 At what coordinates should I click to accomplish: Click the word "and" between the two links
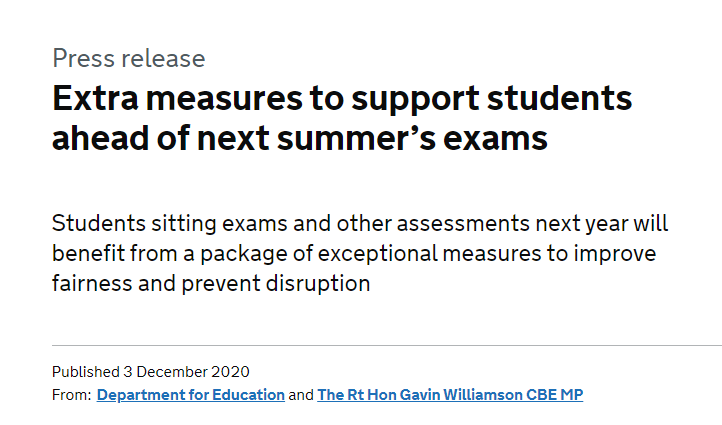[301, 395]
